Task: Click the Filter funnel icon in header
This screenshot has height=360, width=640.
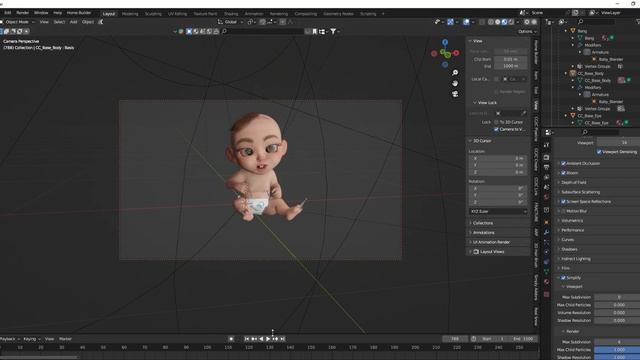Action: (x=333, y=31)
